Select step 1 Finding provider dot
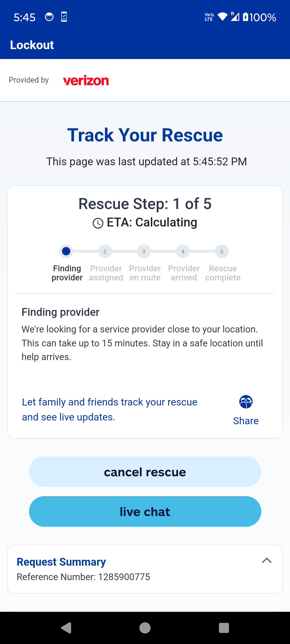The image size is (290, 644). click(x=66, y=251)
